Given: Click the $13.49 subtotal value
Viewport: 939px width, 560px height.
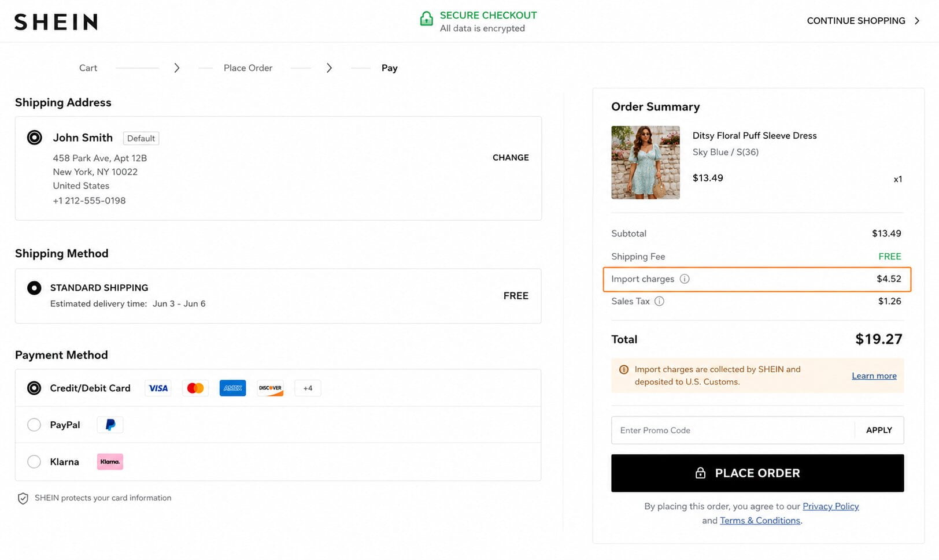Looking at the screenshot, I should 886,233.
